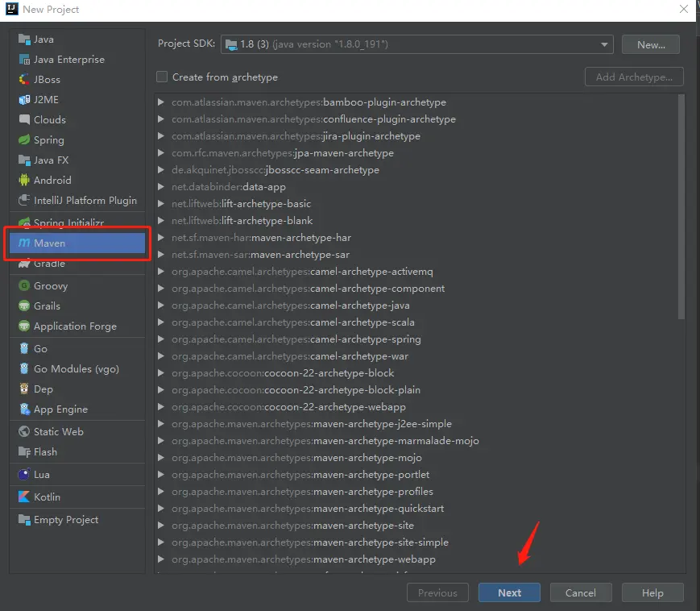Viewport: 700px width, 611px height.
Task: Select the Grails icon
Action: click(24, 306)
